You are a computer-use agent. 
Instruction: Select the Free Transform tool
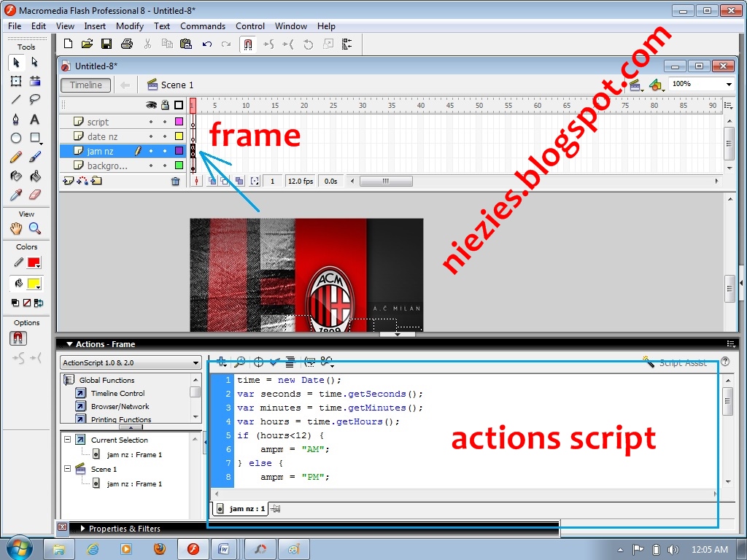[16, 81]
